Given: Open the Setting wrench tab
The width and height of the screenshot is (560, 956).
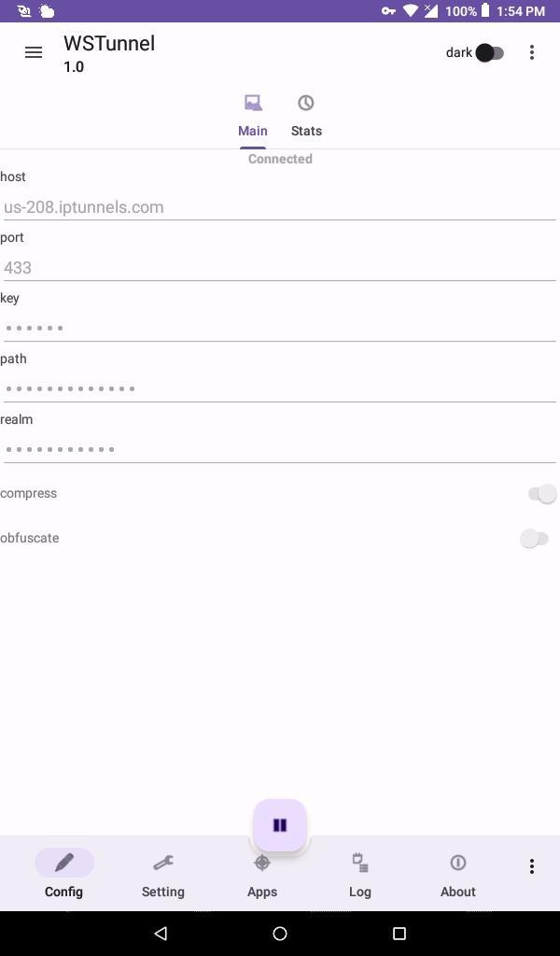Looking at the screenshot, I should pos(163,874).
